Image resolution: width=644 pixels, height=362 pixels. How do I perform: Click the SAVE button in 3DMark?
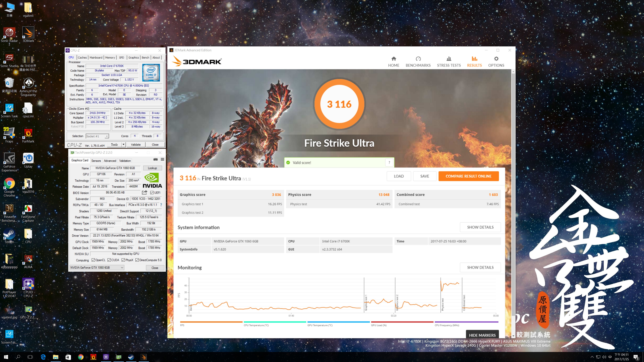[x=424, y=176]
